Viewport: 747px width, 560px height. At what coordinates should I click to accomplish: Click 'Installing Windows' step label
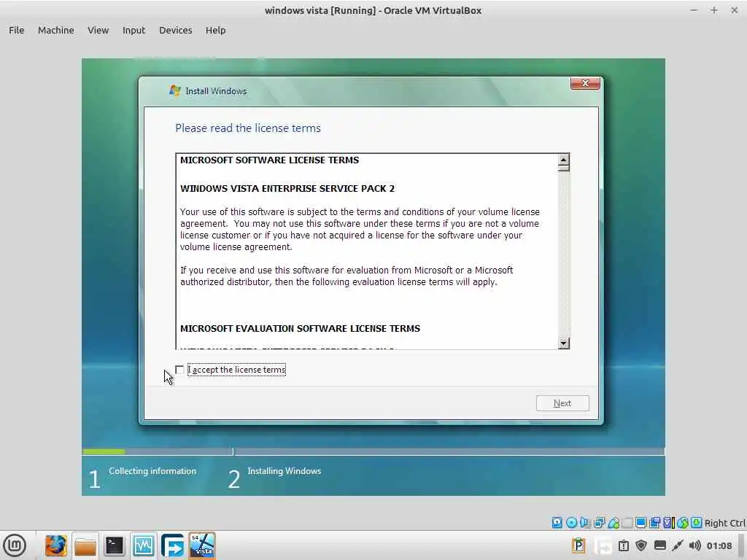point(285,471)
